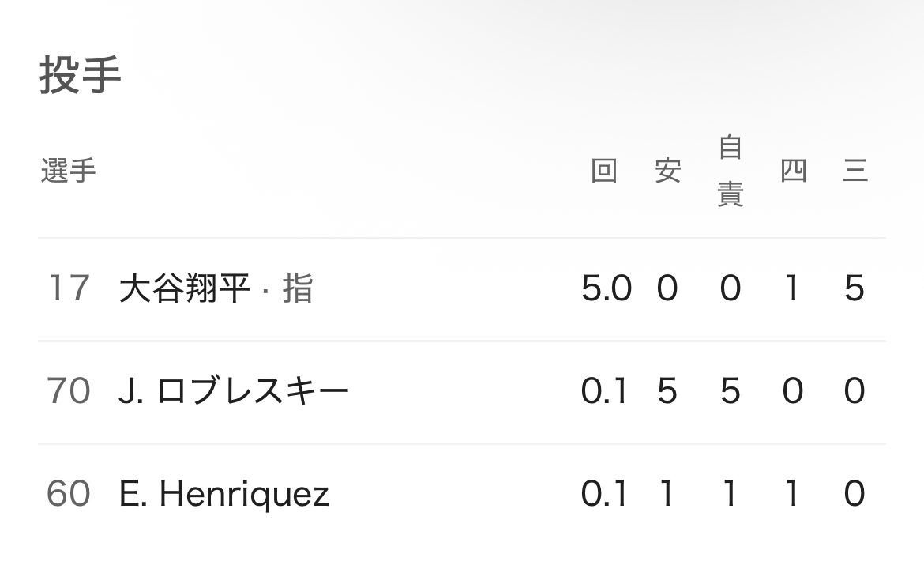The width and height of the screenshot is (924, 569).
Task: Click jersey number 17
Action: [x=68, y=288]
